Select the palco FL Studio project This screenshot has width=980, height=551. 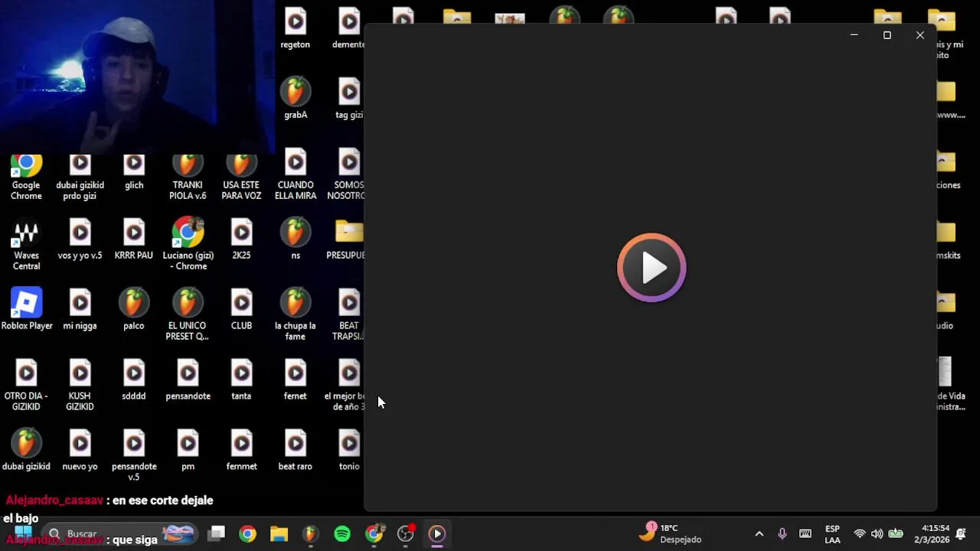click(x=134, y=310)
